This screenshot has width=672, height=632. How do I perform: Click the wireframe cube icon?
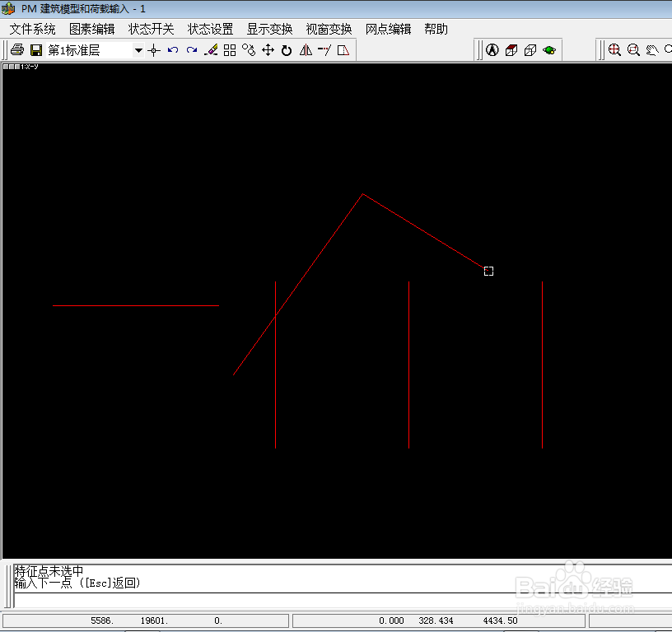pyautogui.click(x=530, y=50)
